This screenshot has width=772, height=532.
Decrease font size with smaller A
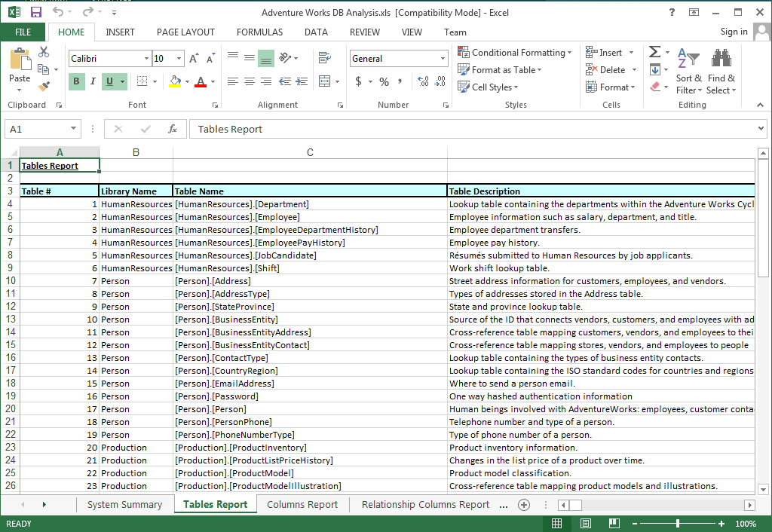point(211,59)
